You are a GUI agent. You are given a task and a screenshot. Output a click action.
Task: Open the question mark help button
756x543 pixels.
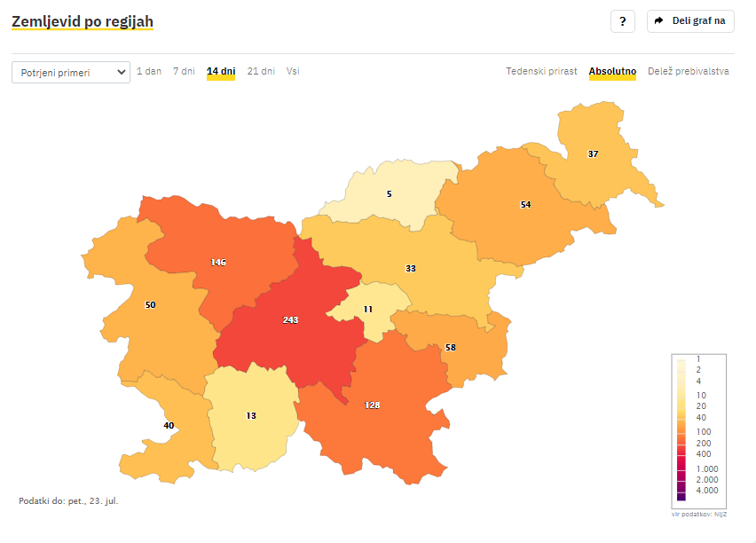point(622,21)
